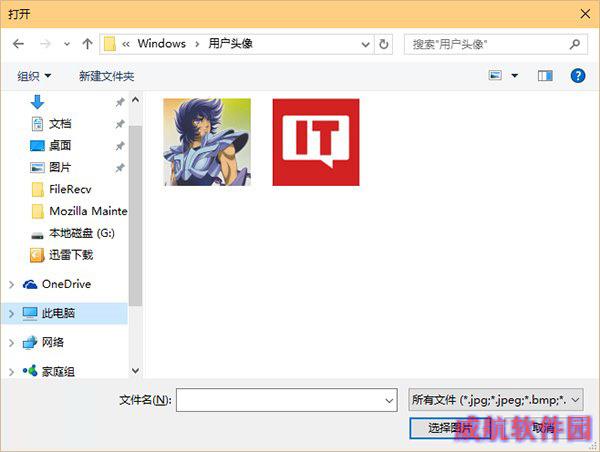Open the file name dropdown arrow
The height and width of the screenshot is (452, 600).
click(x=389, y=401)
